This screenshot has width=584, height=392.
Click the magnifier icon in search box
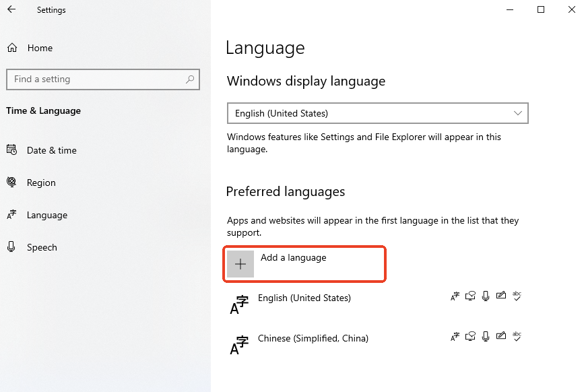tap(190, 79)
